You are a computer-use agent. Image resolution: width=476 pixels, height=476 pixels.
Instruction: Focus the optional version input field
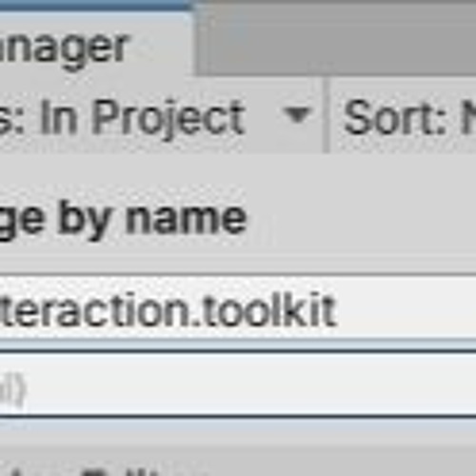click(238, 385)
